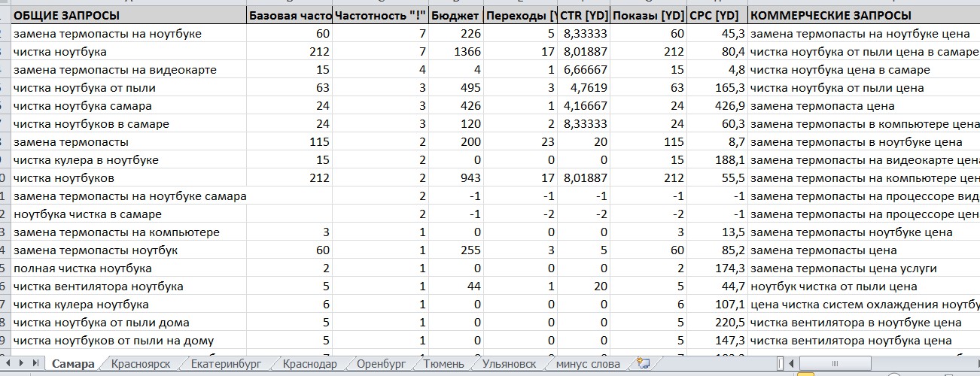Select cell замена термопасты цена услуги

tap(864, 268)
